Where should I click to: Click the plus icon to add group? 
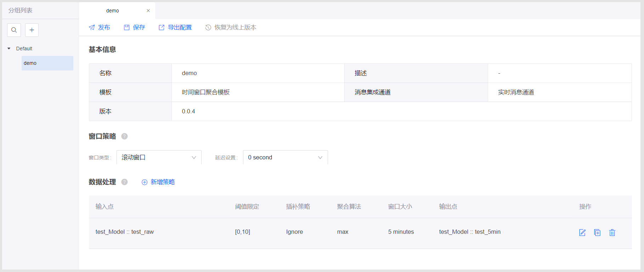click(x=32, y=30)
